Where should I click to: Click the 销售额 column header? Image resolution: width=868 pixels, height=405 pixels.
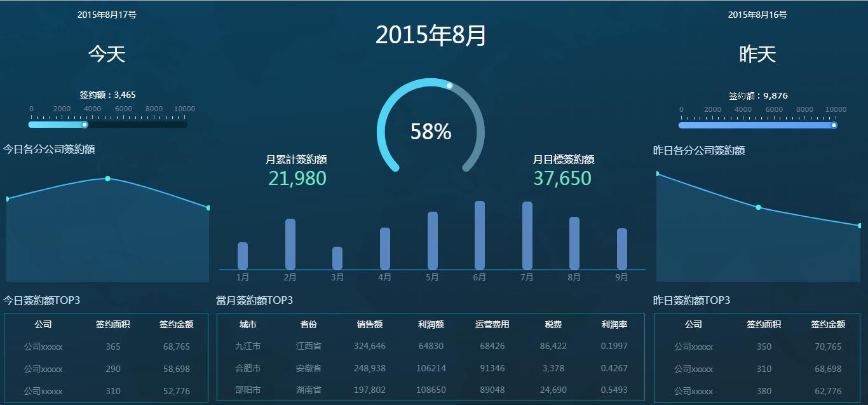(x=370, y=324)
